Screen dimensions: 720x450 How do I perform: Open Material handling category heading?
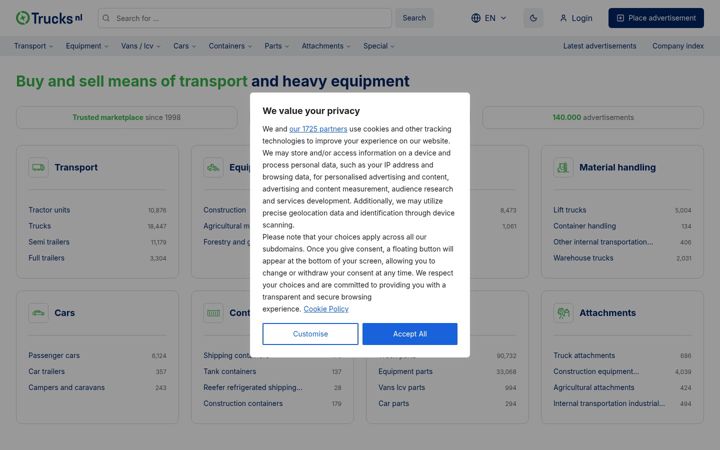(617, 168)
